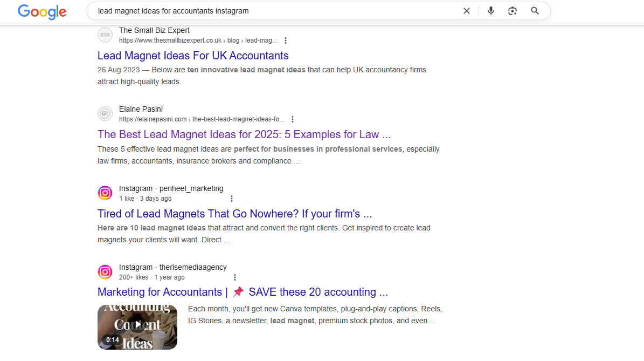This screenshot has width=644, height=361.
Task: Click the '26 Aug 2023' snippet text
Action: [119, 70]
